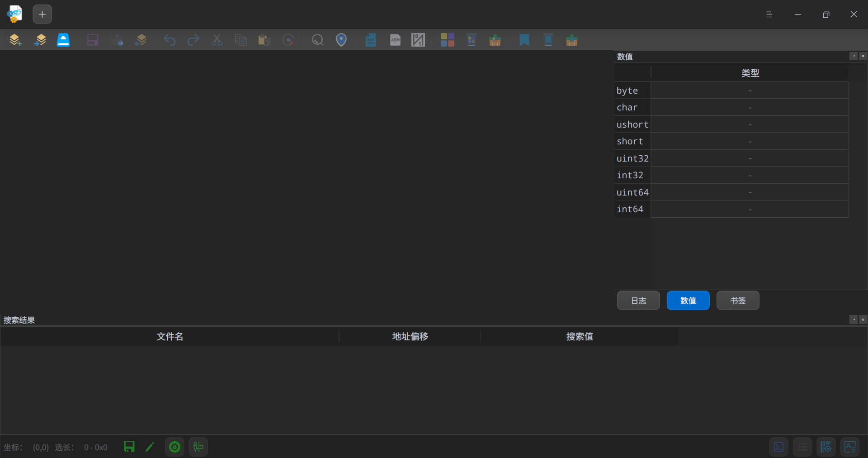This screenshot has width=868, height=458.
Task: Click the value cell of the int64 row
Action: 750,209
